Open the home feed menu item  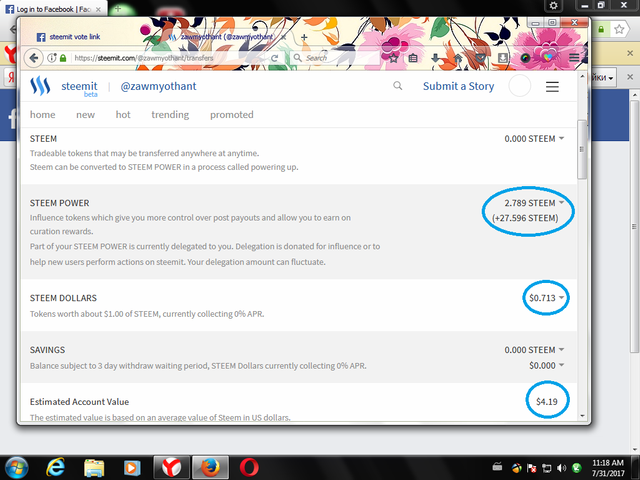(42, 115)
